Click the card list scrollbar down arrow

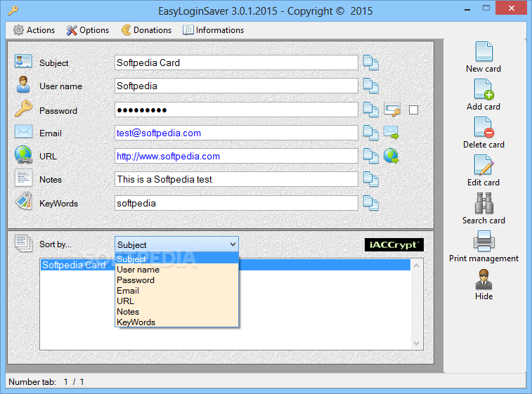pyautogui.click(x=417, y=343)
